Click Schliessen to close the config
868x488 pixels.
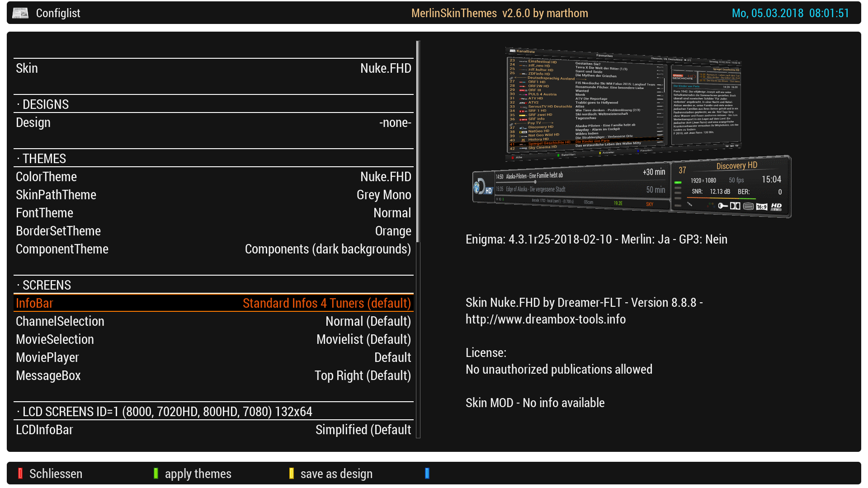pos(56,474)
